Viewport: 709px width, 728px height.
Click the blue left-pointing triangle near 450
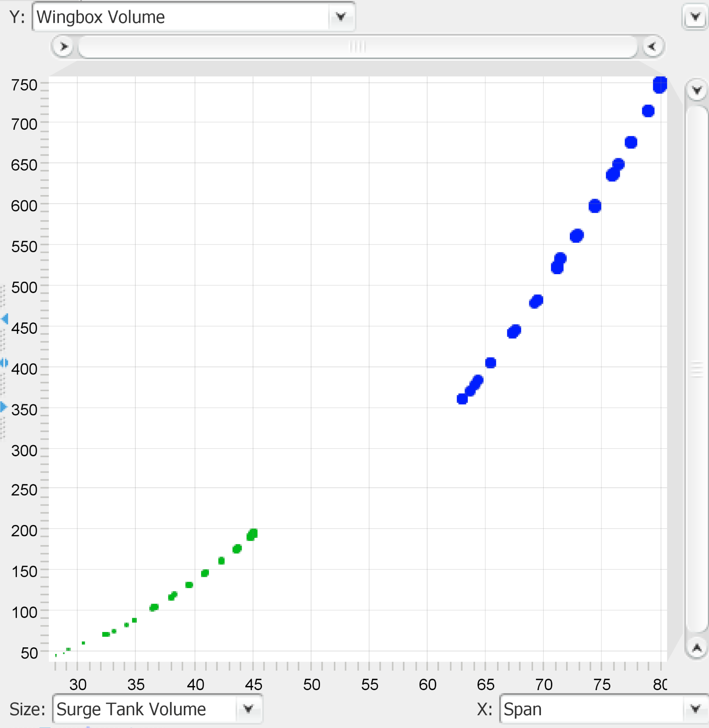(x=5, y=319)
